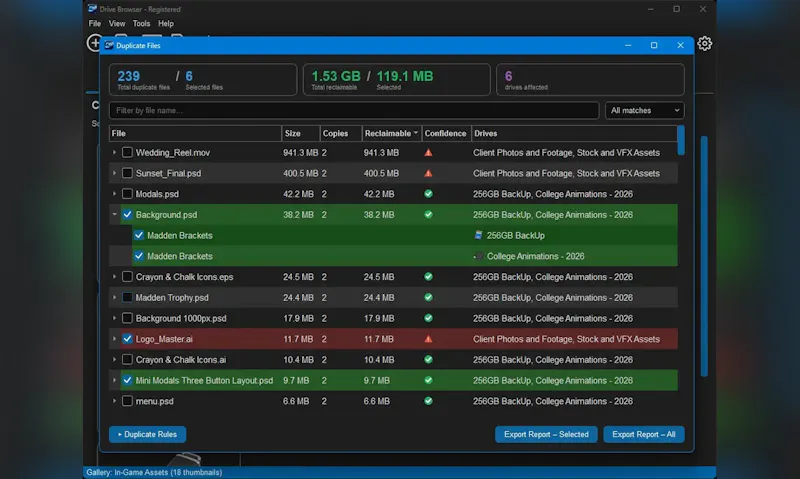Click the Madden Trophy.psd confidence checkmark
The height and width of the screenshot is (479, 800).
[428, 297]
